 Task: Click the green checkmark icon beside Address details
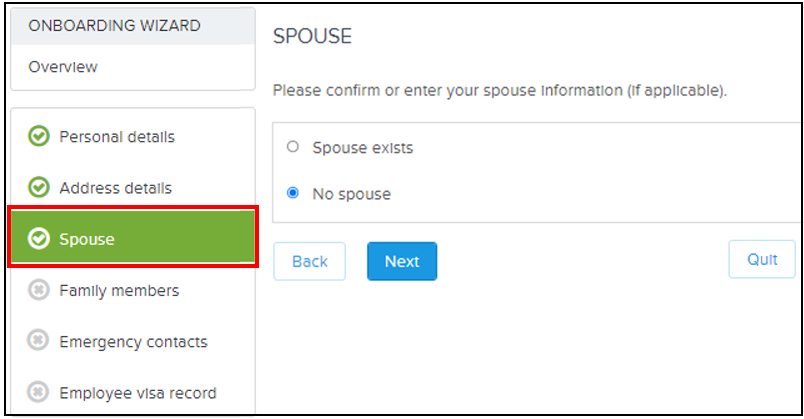click(38, 187)
